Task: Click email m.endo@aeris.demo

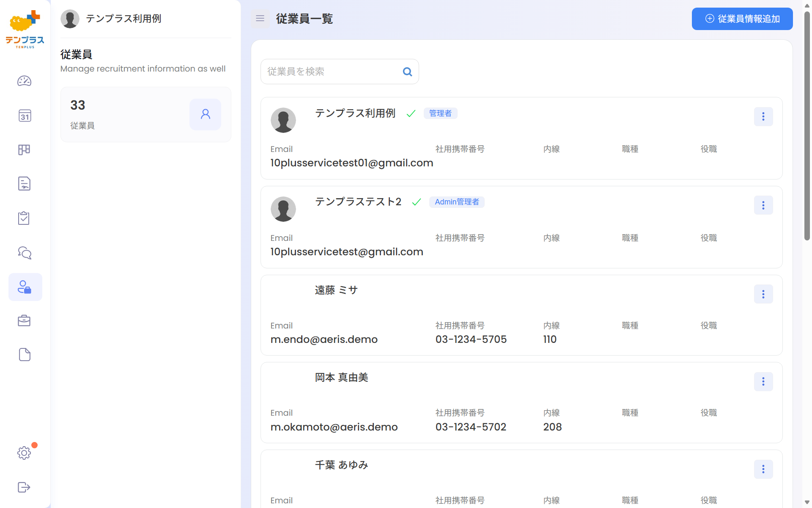Action: tap(324, 340)
